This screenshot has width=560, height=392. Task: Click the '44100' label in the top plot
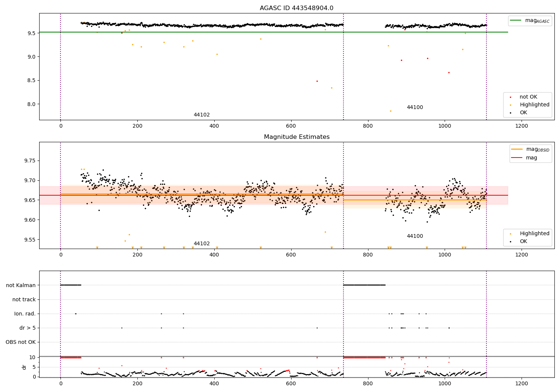point(415,108)
